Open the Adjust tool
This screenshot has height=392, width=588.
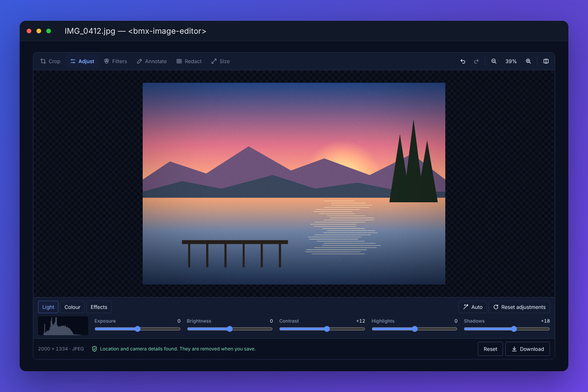point(82,61)
